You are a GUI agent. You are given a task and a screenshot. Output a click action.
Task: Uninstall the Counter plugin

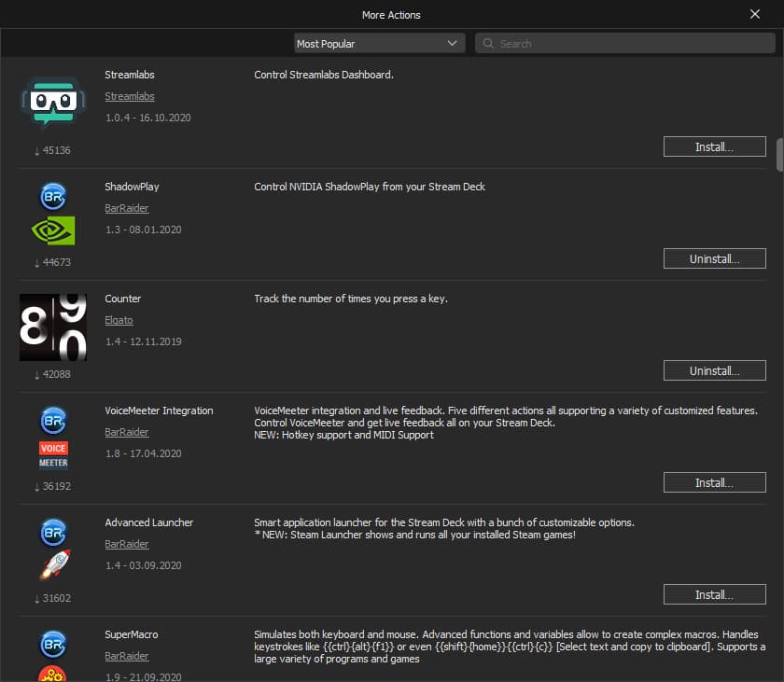(x=715, y=370)
